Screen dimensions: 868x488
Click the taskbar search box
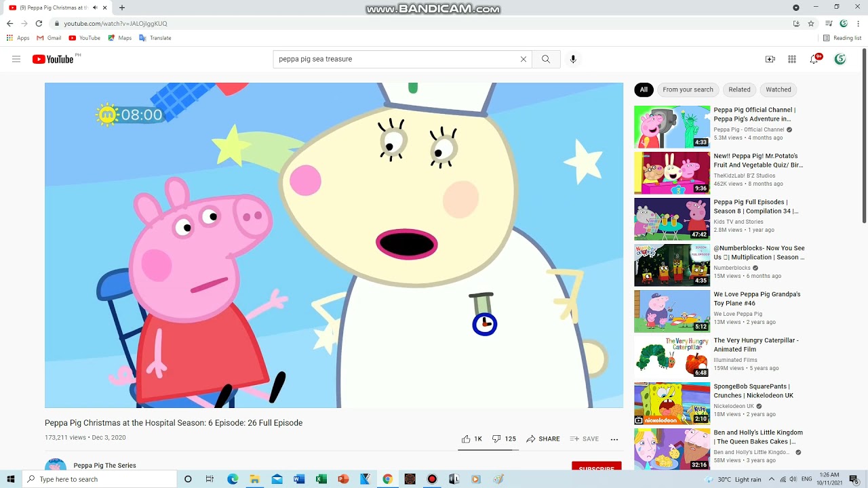(x=100, y=479)
